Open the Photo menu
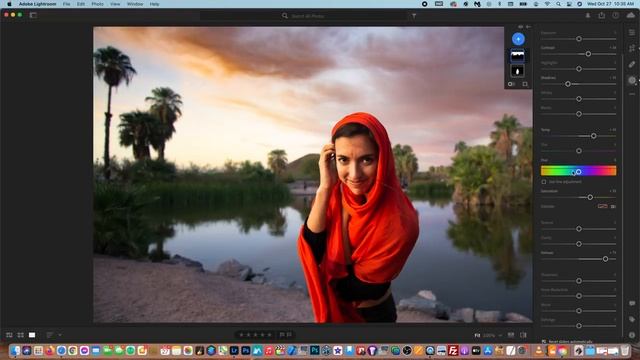 (x=97, y=4)
